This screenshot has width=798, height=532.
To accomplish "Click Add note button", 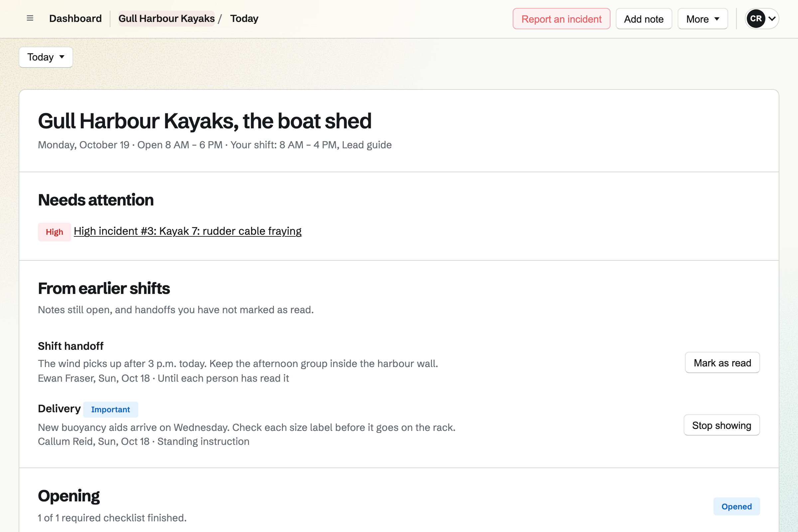I will 644,19.
